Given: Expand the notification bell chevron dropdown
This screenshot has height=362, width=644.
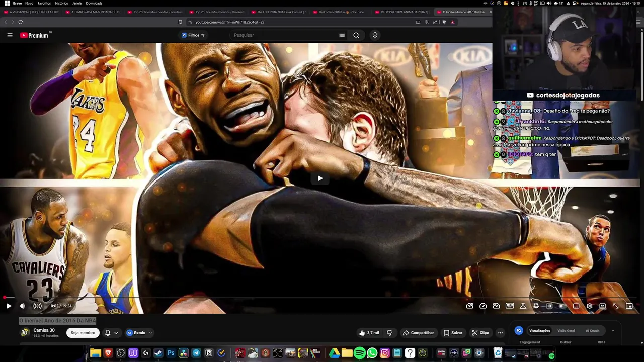Looking at the screenshot, I should pos(116,333).
